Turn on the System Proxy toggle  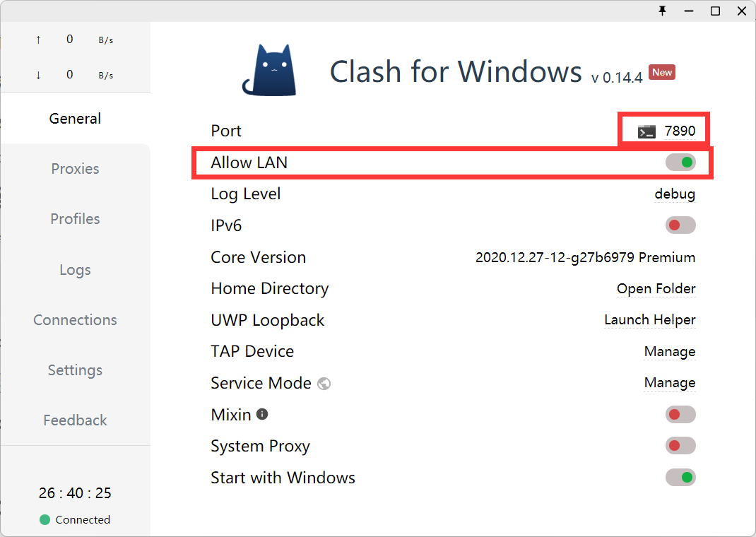coord(680,446)
